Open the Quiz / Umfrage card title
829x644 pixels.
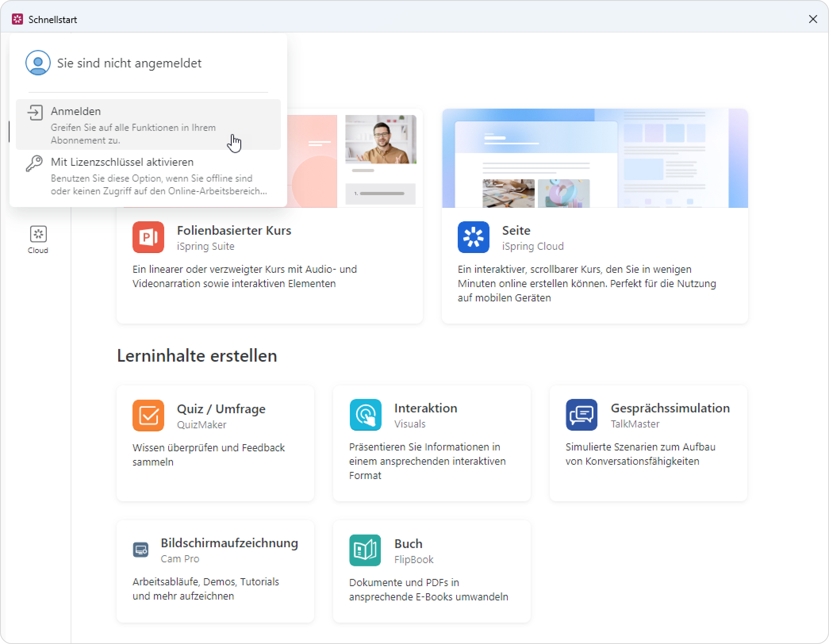pyautogui.click(x=221, y=409)
